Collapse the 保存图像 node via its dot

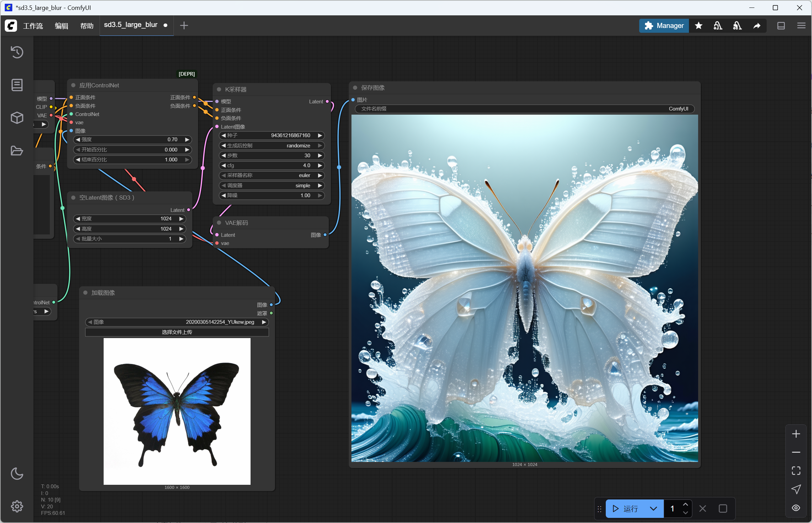(355, 88)
